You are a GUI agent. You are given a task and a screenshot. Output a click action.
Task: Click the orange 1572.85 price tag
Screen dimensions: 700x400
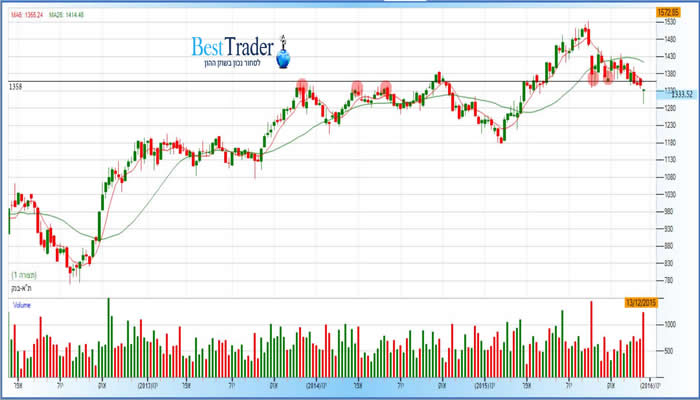pyautogui.click(x=668, y=11)
